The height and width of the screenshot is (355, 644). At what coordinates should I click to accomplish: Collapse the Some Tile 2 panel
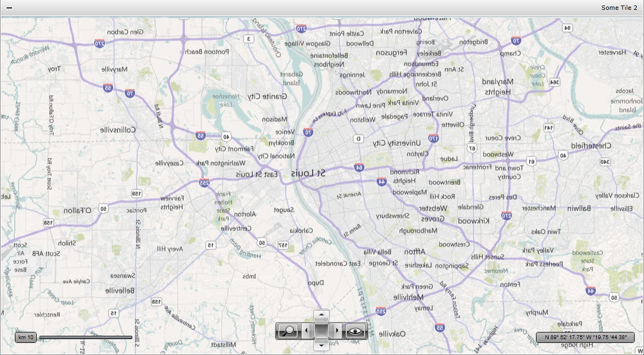click(9, 8)
